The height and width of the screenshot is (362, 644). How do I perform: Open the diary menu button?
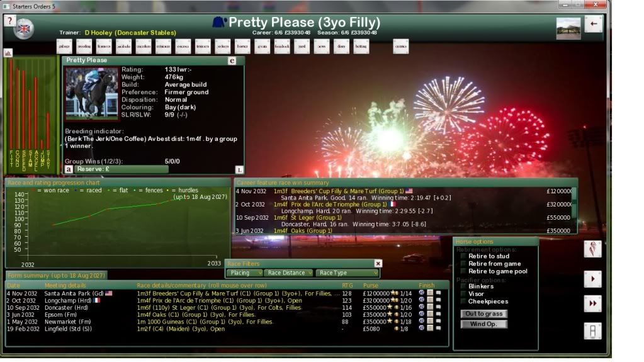[341, 47]
